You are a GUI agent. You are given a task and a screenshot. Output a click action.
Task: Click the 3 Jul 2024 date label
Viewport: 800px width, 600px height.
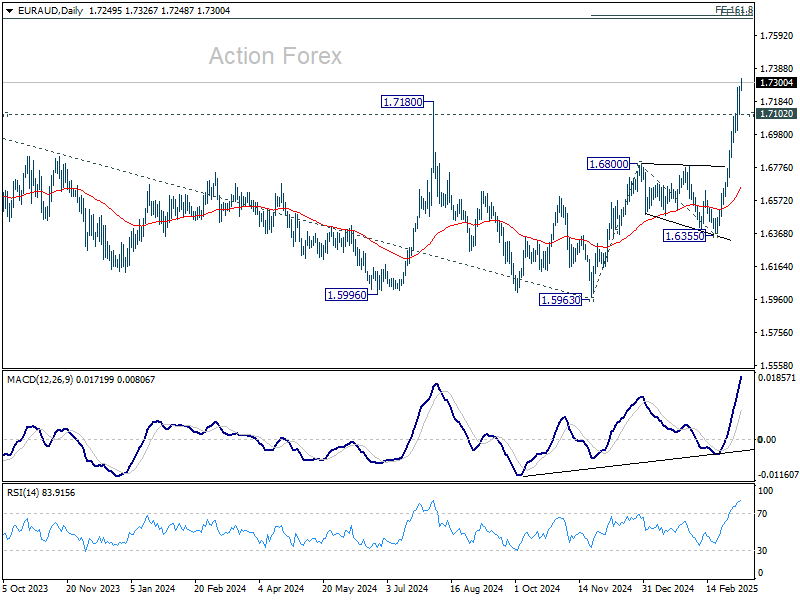(407, 589)
